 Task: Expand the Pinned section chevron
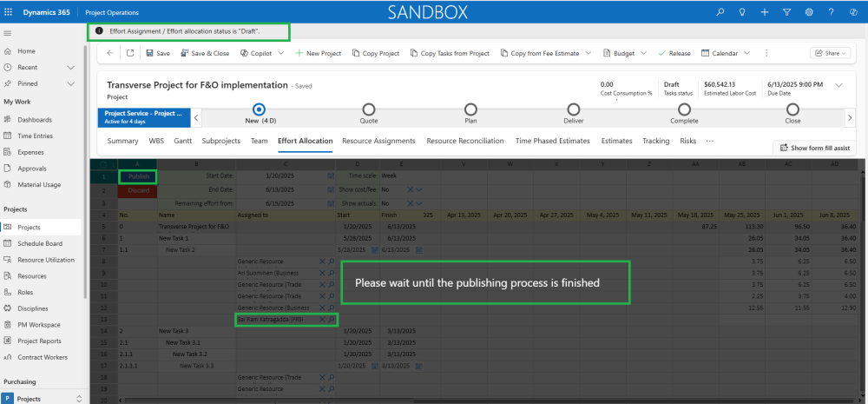(x=71, y=83)
